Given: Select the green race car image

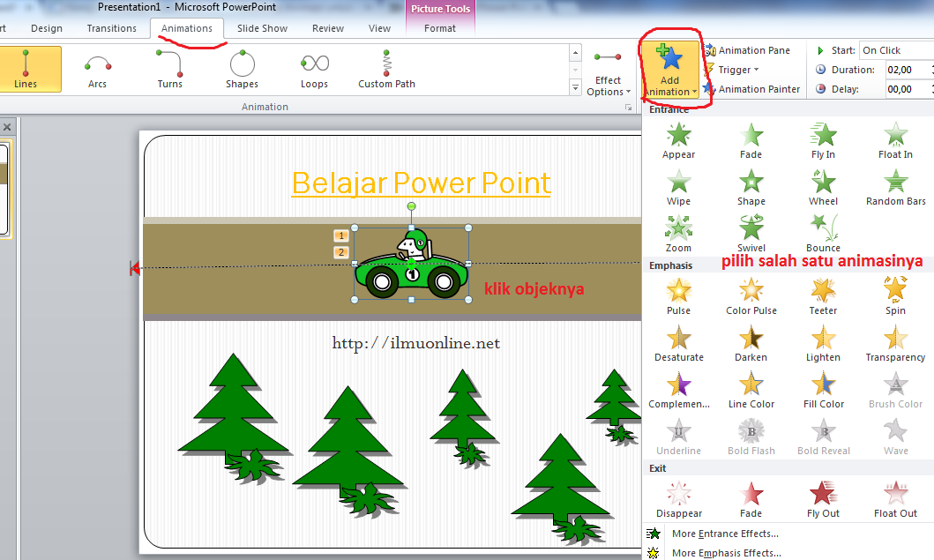Looking at the screenshot, I should 411,265.
